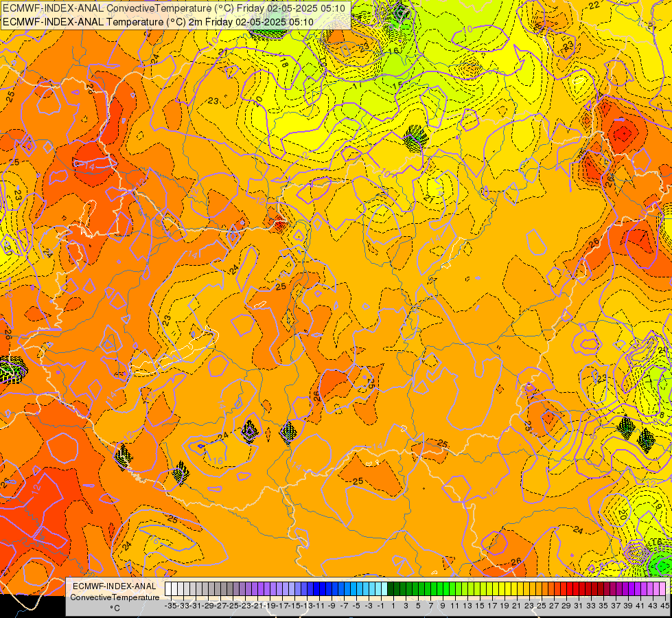Click the legend scale label 41
This screenshot has width=672, height=618.
(640, 606)
